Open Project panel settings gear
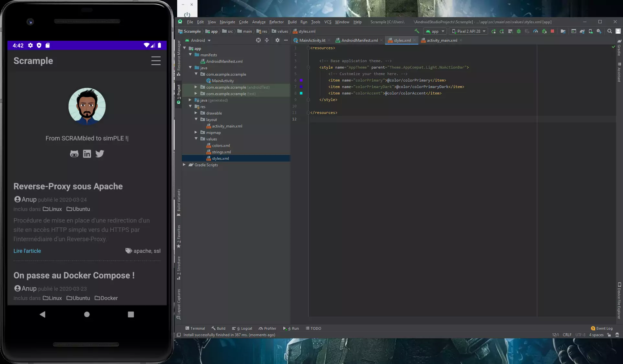The width and height of the screenshot is (623, 364). [x=278, y=40]
